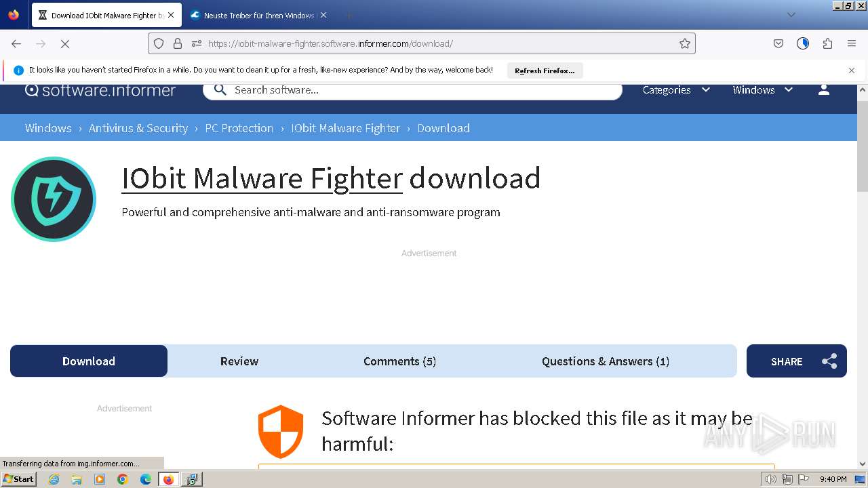The width and height of the screenshot is (868, 488).
Task: Launch Chrome from the taskbar
Action: (123, 479)
